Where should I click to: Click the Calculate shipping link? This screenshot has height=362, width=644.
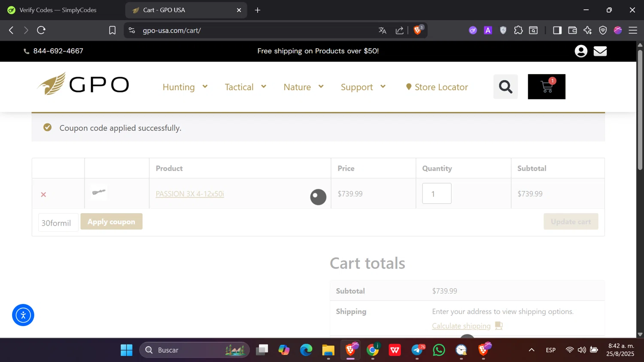[461, 326]
